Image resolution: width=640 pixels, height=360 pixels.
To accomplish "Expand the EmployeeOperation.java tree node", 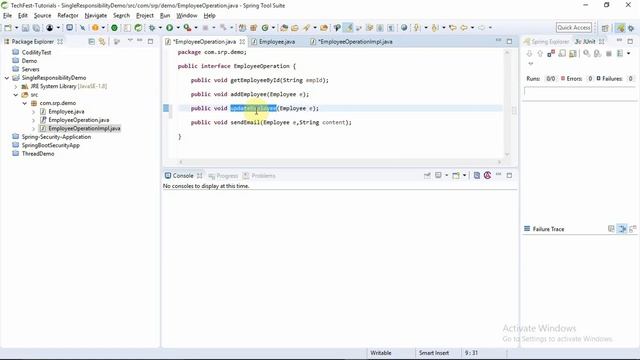I will [x=33, y=120].
